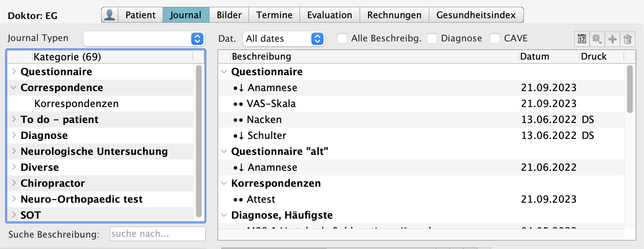Expand the Chiropractor category
Screen dimensions: 644x249
point(14,183)
